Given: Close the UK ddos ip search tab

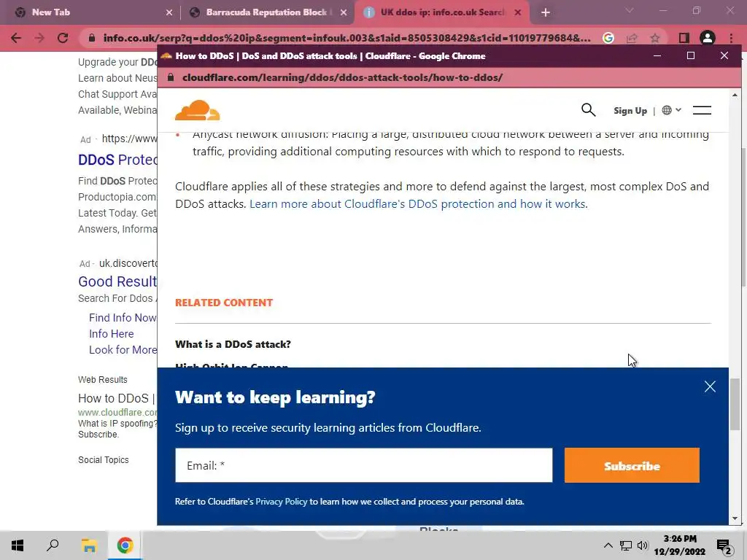Looking at the screenshot, I should [518, 13].
